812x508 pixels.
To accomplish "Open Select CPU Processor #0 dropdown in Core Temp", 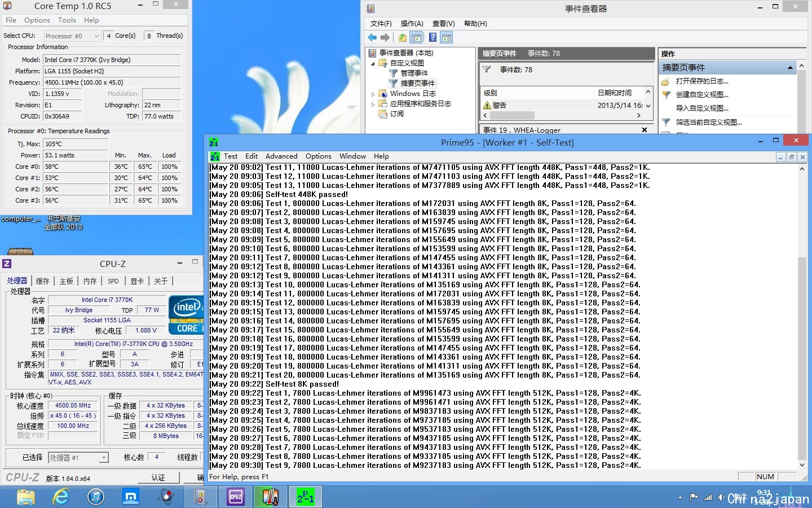I will point(72,36).
